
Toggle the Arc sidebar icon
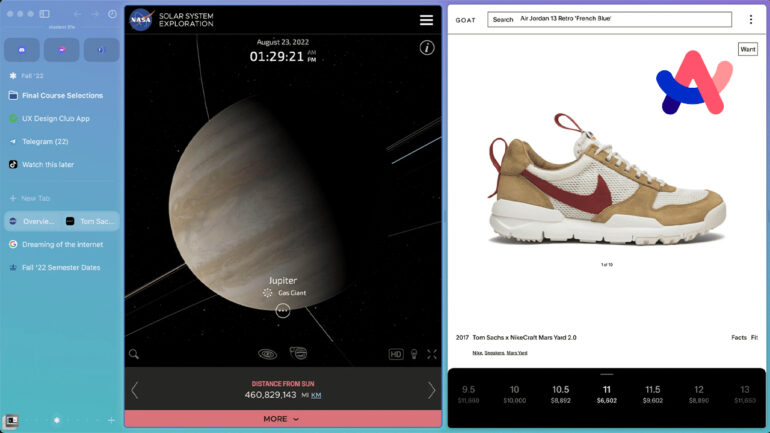[45, 14]
